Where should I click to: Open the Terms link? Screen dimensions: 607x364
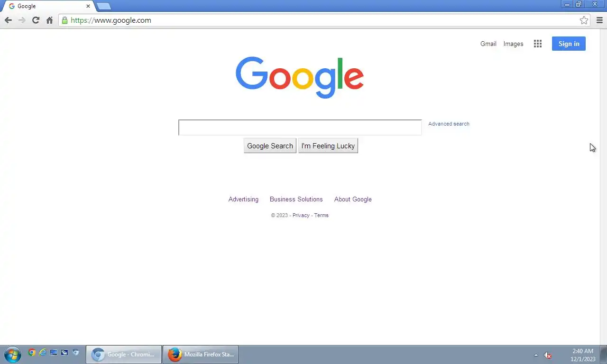point(321,215)
